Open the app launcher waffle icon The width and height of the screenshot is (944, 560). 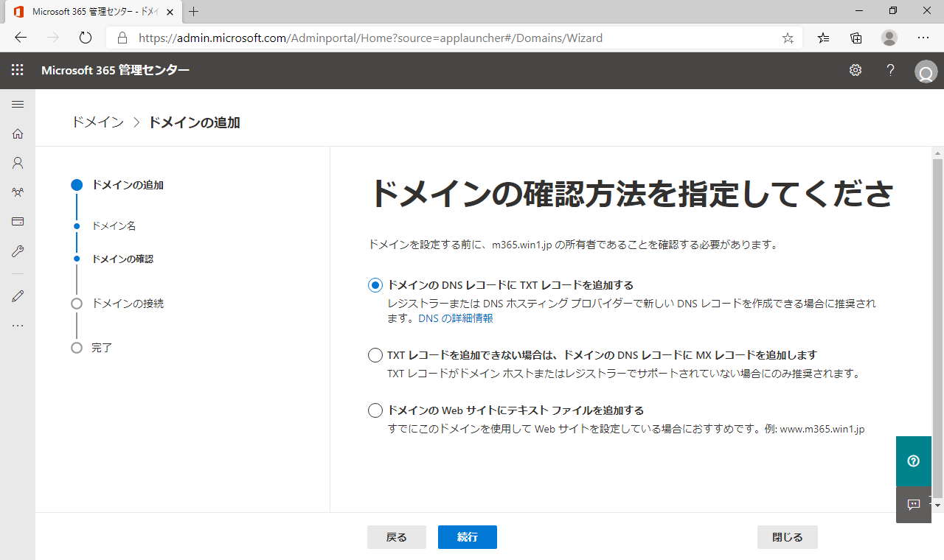(18, 70)
